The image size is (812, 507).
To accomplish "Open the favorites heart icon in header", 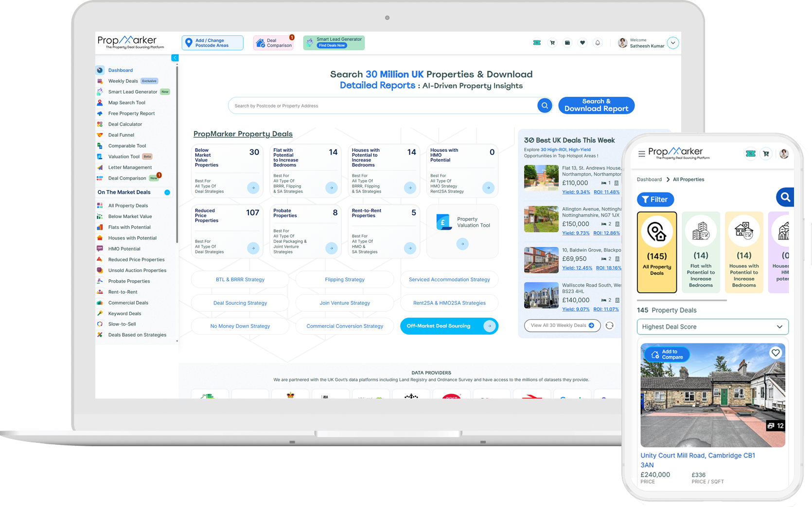I will coord(583,43).
